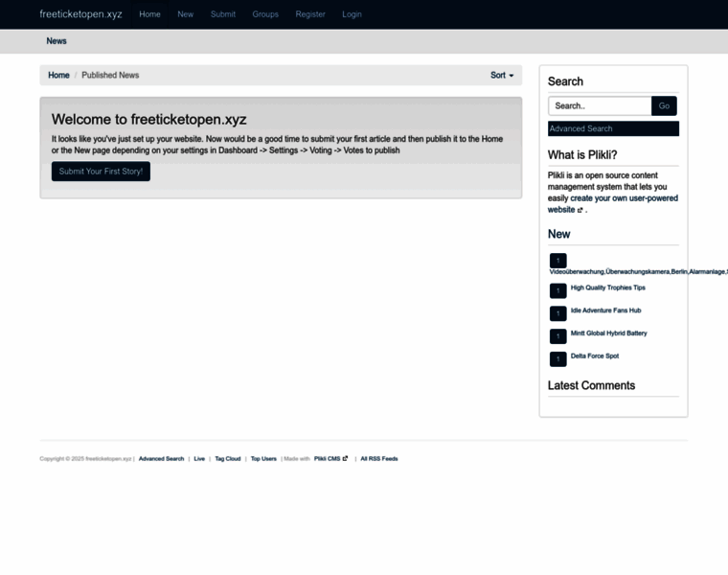Click the Welcome to freeticketopen.xyz heading
The height and width of the screenshot is (575, 728).
[x=149, y=120]
